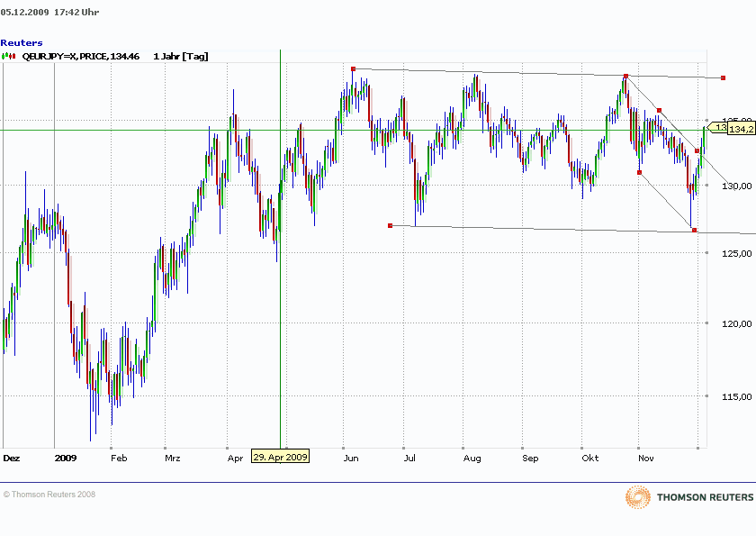Click the 'Okt' month axis label
Screen dimensions: 756x536
click(x=590, y=458)
